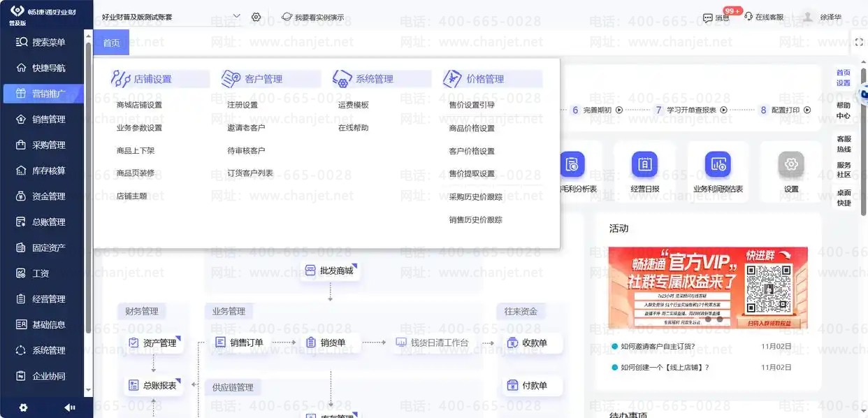Click the 在线客服 headset icon
The width and height of the screenshot is (868, 418).
pos(748,17)
